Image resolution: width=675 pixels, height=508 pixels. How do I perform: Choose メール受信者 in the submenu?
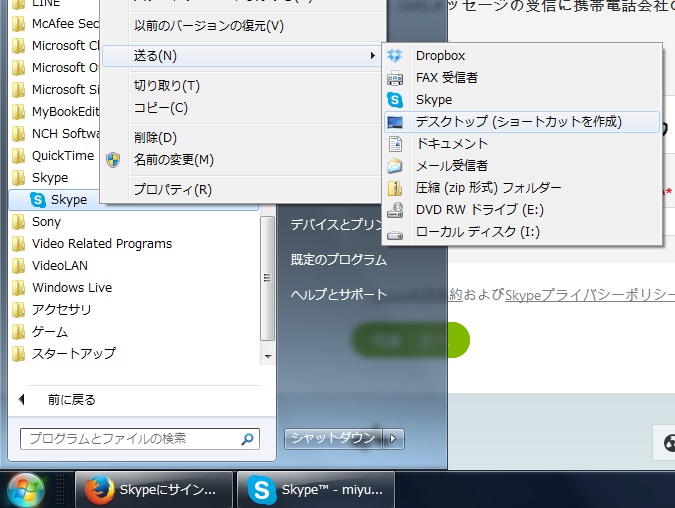(521, 166)
